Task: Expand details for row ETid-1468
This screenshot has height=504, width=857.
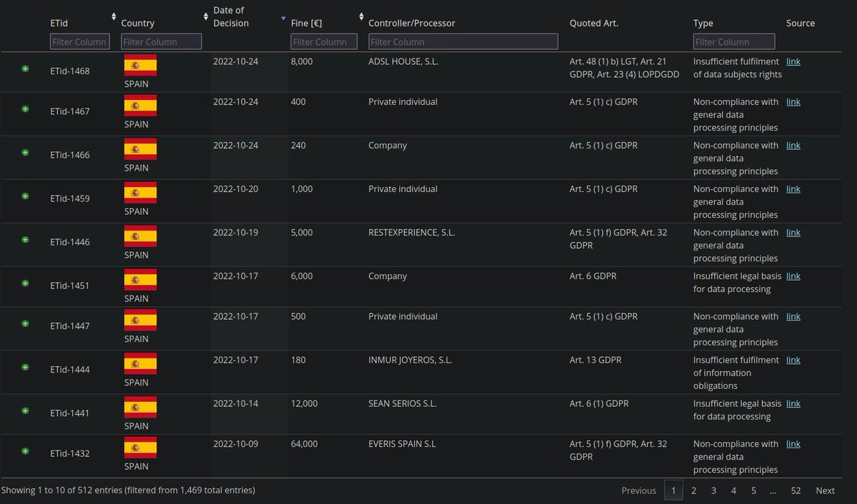Action: click(x=25, y=69)
